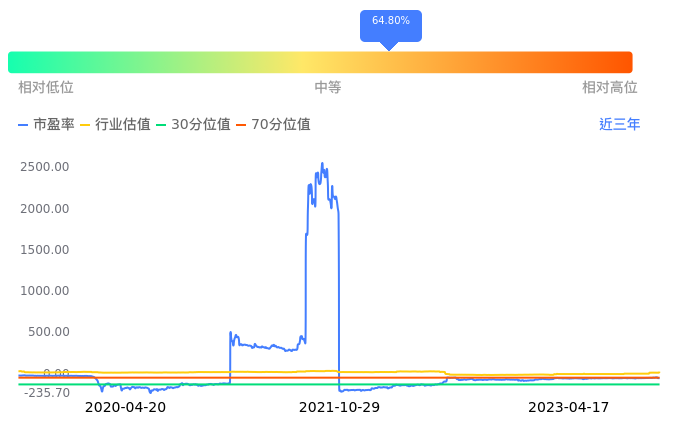Select the 相对高位 label
Viewport: 686px width, 442px height.
coord(610,88)
